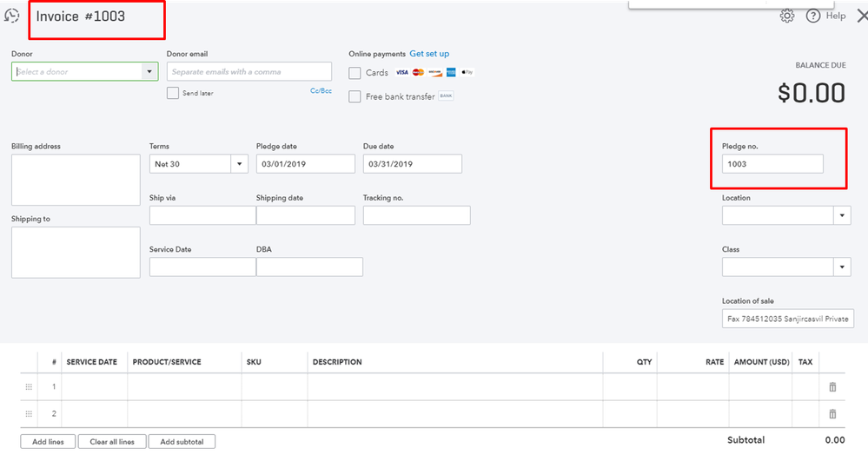Screen dimensions: 868x454
Task: Click the Apple Pay logo
Action: [467, 72]
